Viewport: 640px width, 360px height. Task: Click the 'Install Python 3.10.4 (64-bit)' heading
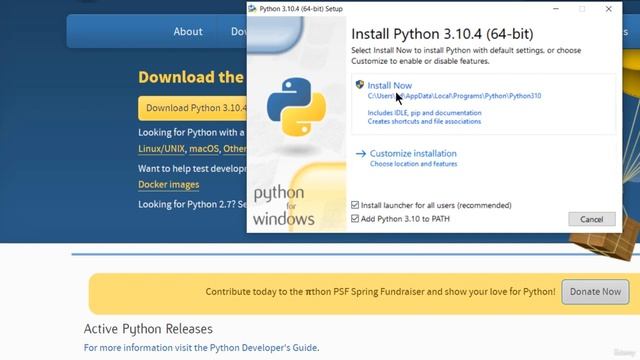442,34
